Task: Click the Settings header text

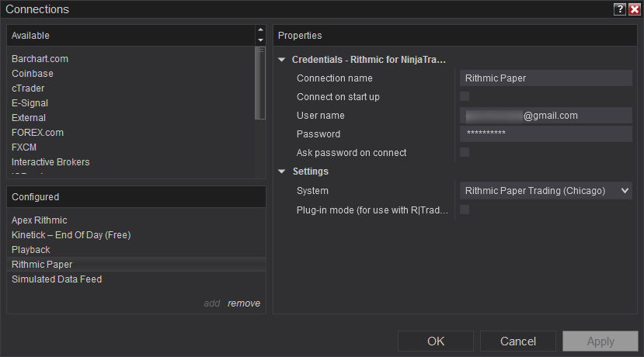Action: pyautogui.click(x=311, y=172)
